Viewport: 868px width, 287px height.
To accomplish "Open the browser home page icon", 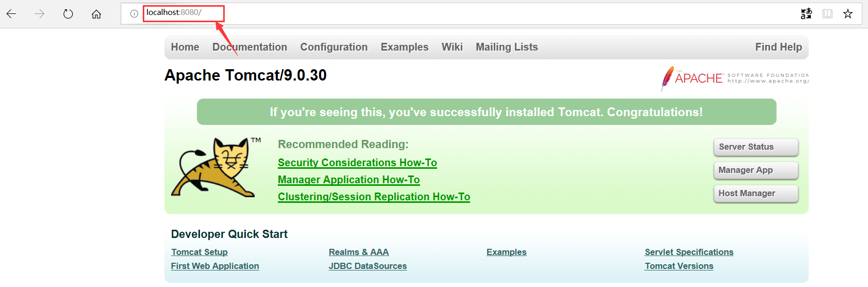I will click(x=96, y=14).
